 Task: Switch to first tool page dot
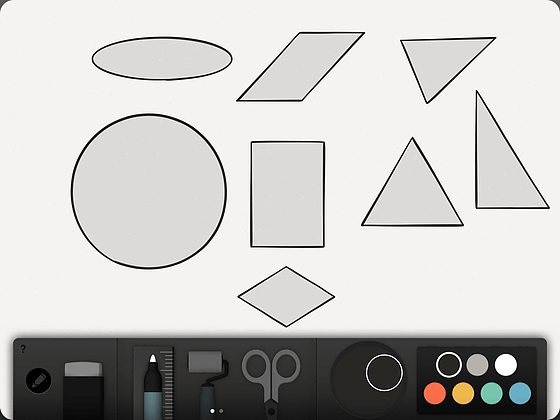pos(212,411)
